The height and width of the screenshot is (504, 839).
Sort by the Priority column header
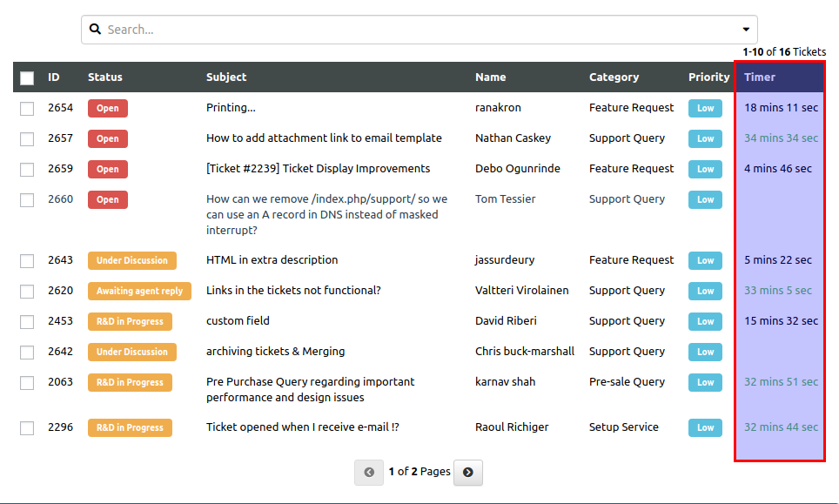coord(709,77)
